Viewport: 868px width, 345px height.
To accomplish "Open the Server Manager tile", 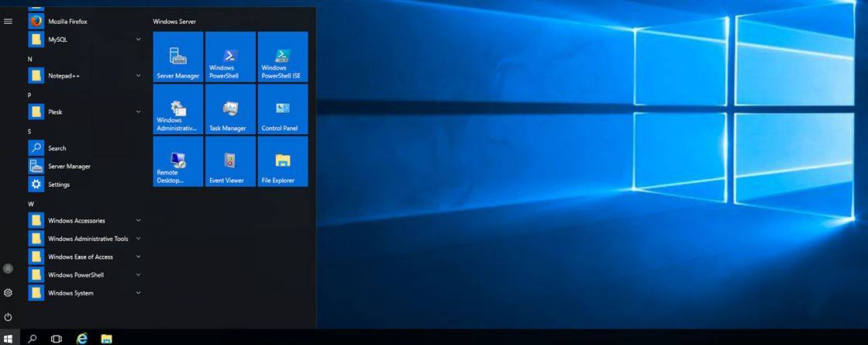I will pyautogui.click(x=178, y=57).
